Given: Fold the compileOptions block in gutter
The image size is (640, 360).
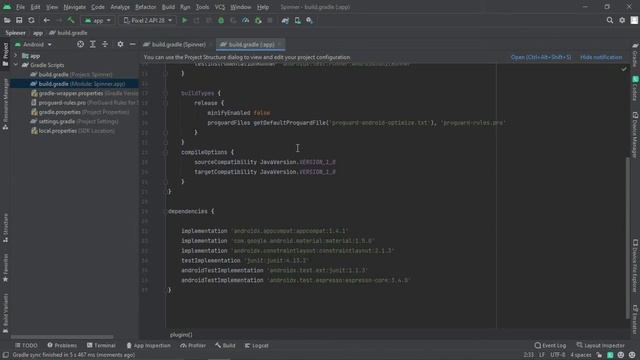Looking at the screenshot, I should [165, 152].
